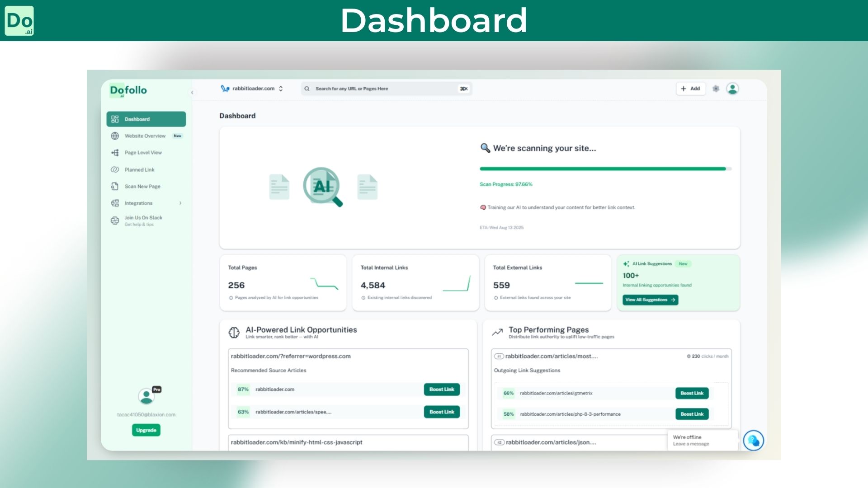Open Website Overview from the sidebar menu
The height and width of the screenshot is (488, 868).
(145, 136)
